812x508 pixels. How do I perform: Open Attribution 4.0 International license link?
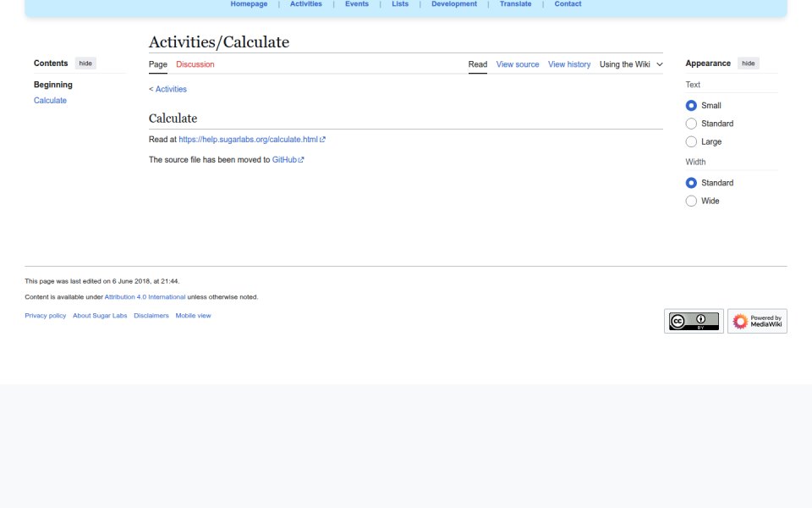[145, 297]
